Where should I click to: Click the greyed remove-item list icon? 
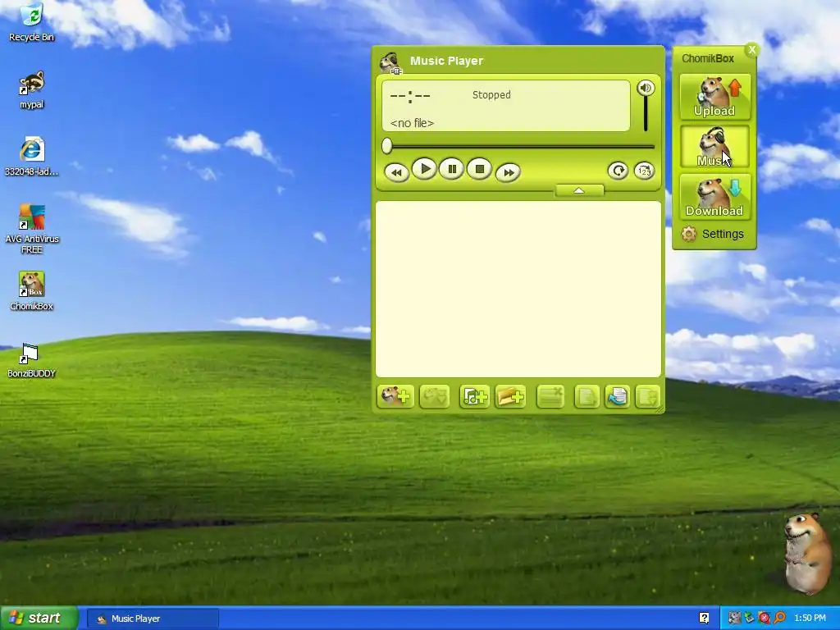[550, 396]
